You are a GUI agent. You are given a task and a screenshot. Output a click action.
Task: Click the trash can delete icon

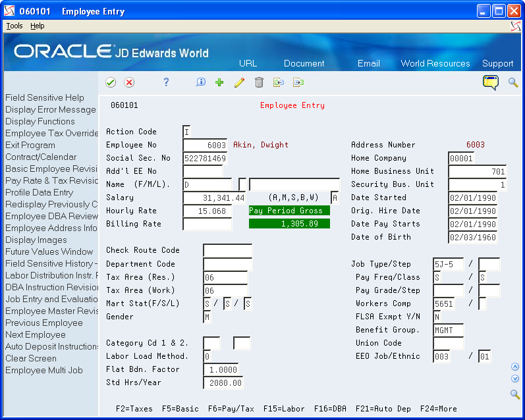point(259,82)
